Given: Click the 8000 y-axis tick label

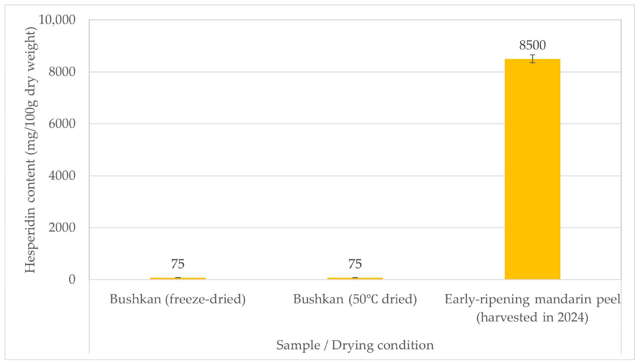Looking at the screenshot, I should [x=62, y=72].
